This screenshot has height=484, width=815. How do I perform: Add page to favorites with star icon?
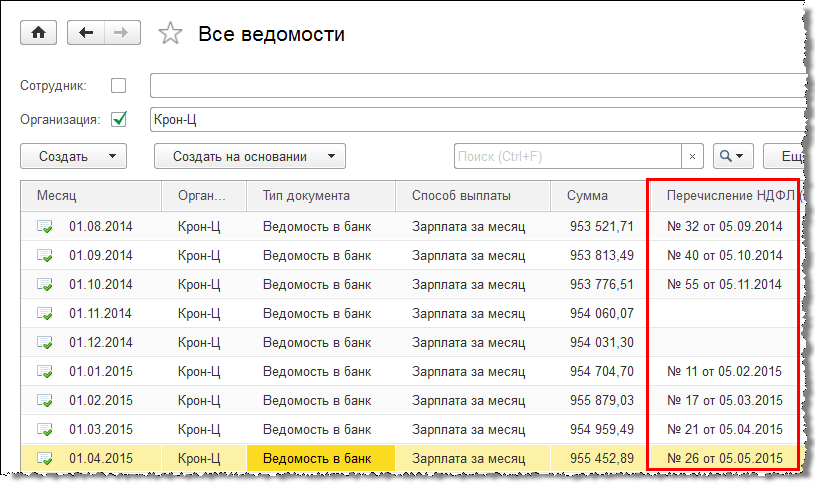(x=171, y=34)
